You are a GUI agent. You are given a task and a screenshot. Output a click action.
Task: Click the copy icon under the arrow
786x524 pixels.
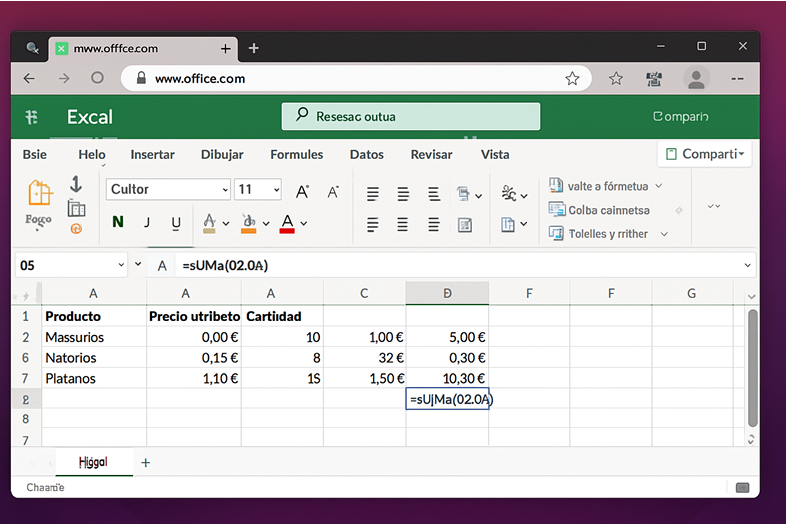pos(76,208)
